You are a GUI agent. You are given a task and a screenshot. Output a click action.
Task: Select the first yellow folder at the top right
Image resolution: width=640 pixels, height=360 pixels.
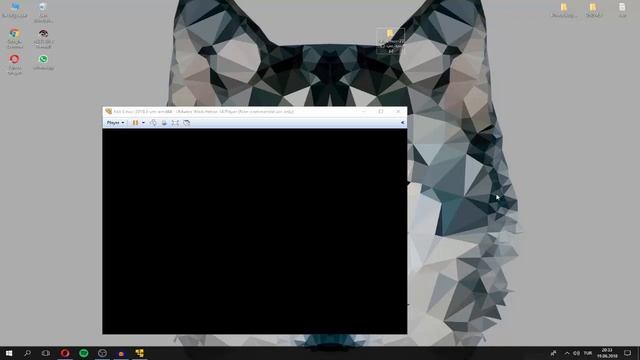[x=564, y=10]
